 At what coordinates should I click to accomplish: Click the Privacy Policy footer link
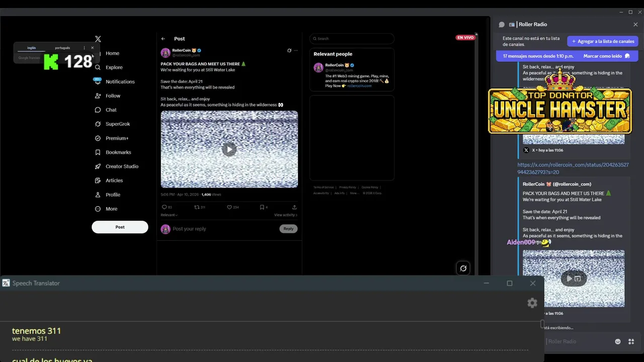click(347, 188)
